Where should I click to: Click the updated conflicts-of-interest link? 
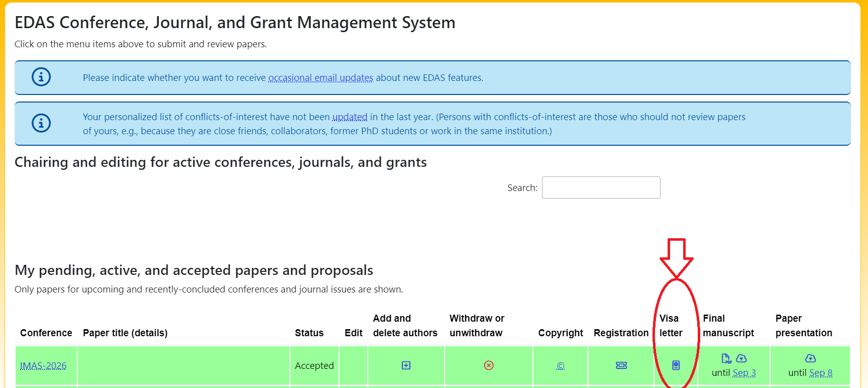pyautogui.click(x=350, y=117)
